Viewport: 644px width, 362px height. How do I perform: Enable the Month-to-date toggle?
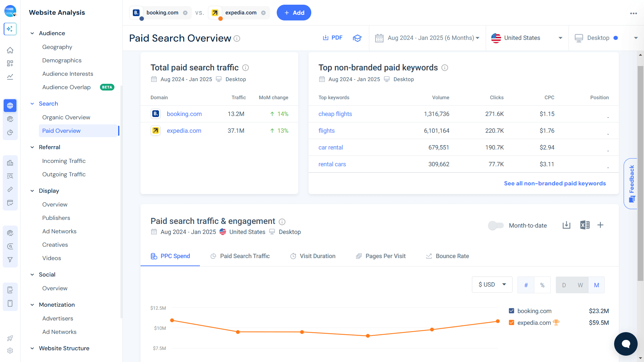(496, 225)
